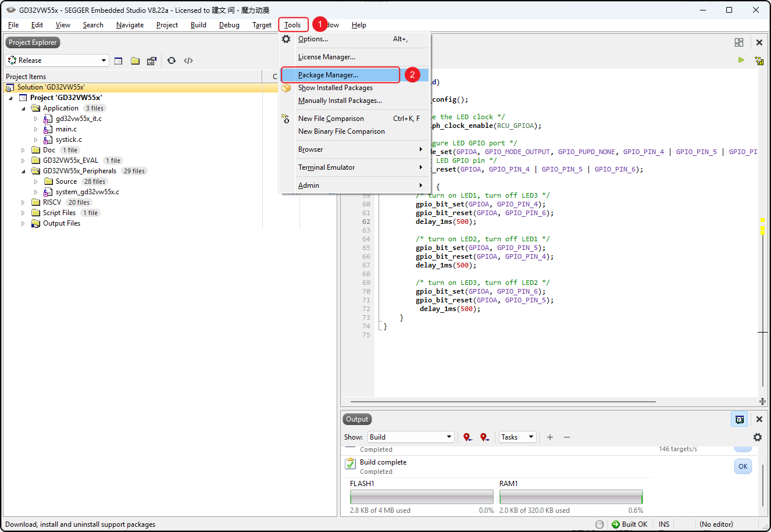Viewport: 771px width, 532px height.
Task: Click the INS insert mode indicator
Action: tap(664, 524)
